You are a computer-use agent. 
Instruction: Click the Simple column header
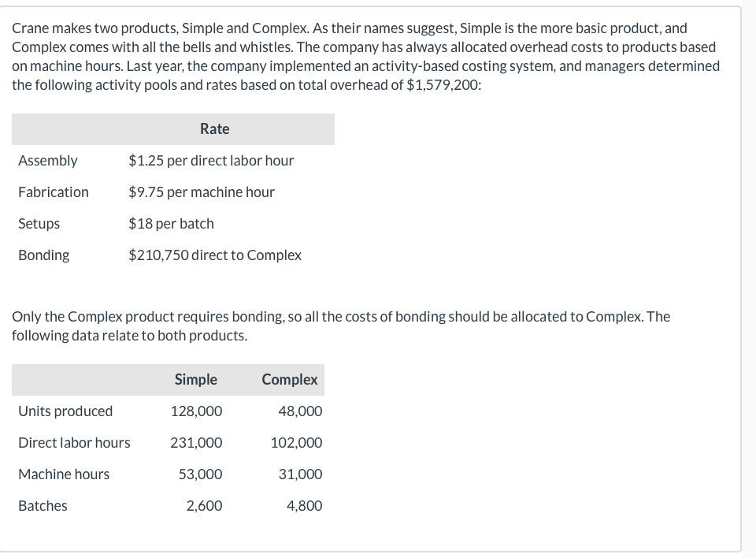pos(196,379)
